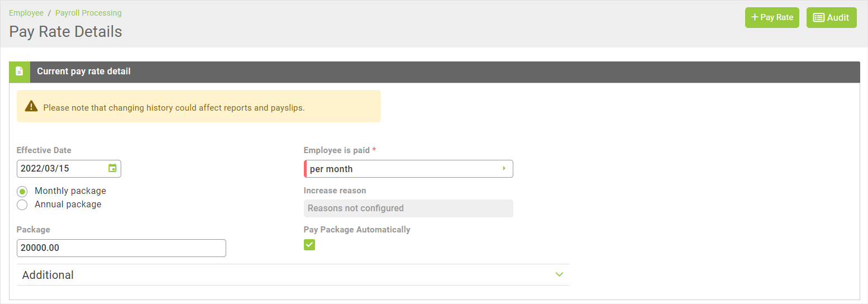Click the green arrow in Employee is paid field

pos(504,168)
